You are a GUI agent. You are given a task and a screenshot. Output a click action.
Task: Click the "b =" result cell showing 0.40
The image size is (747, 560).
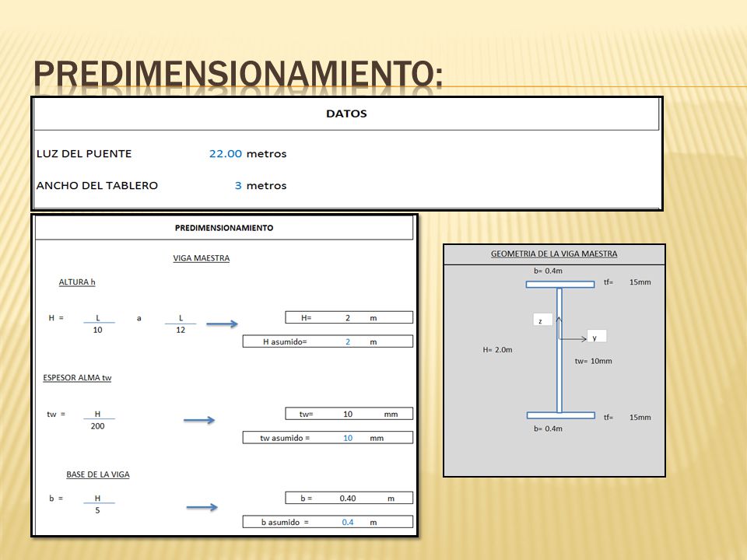point(349,498)
